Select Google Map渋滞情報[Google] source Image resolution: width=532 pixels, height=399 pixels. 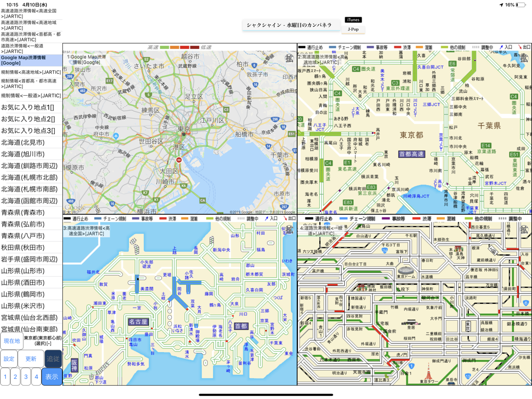[31, 61]
